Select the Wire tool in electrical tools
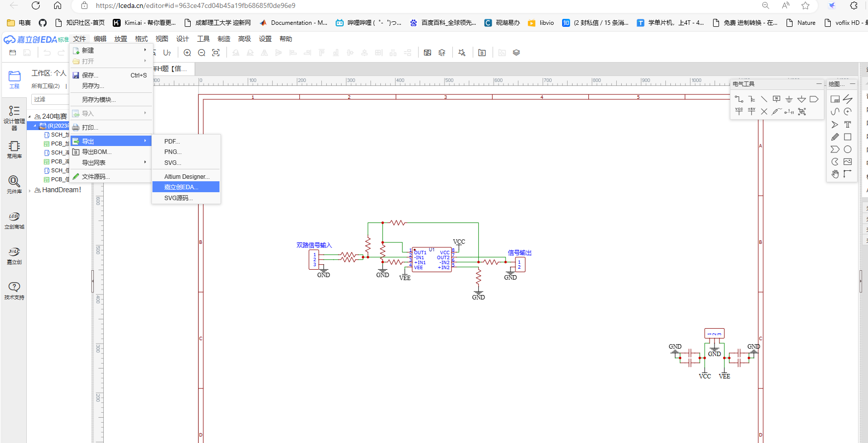 [739, 99]
